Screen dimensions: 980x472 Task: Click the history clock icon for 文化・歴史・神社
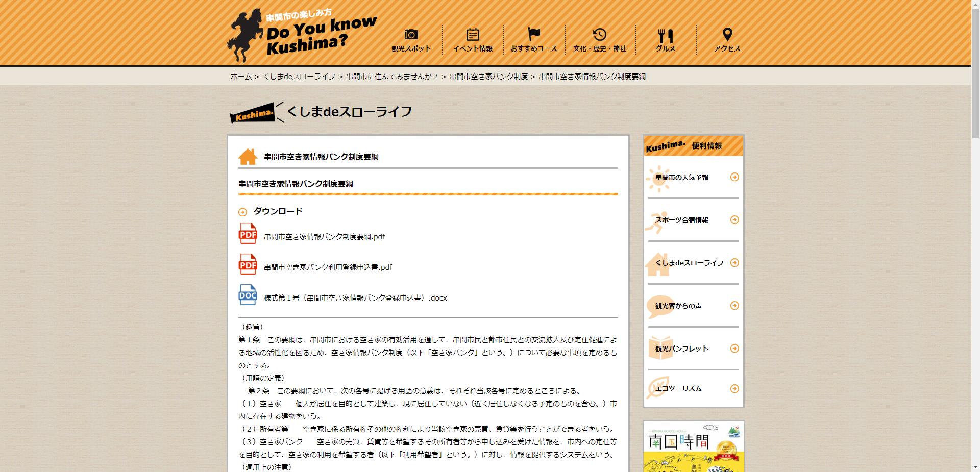click(x=600, y=34)
